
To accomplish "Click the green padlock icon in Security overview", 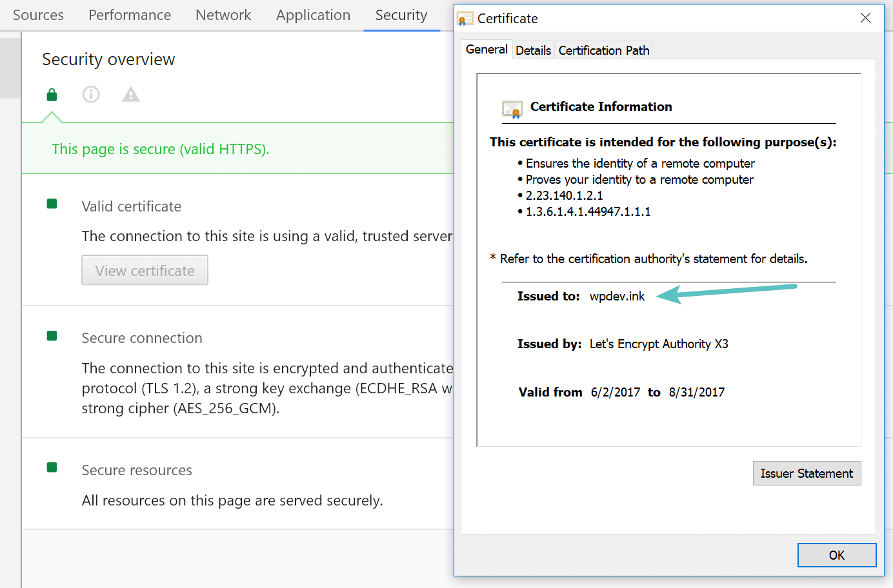I will [x=51, y=94].
